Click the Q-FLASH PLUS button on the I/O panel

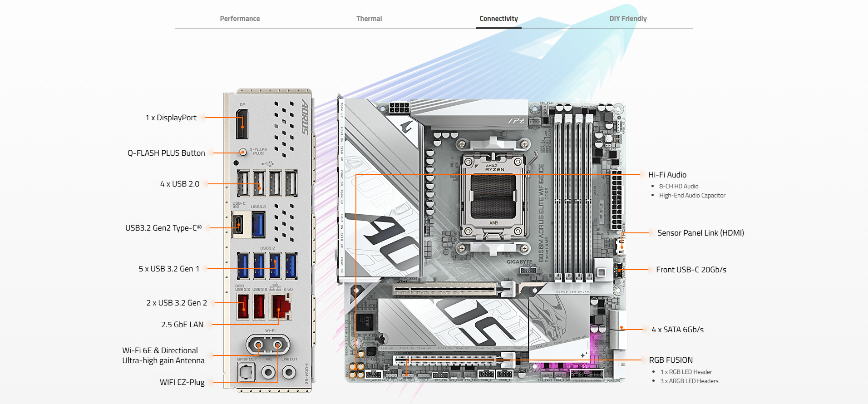pos(243,152)
